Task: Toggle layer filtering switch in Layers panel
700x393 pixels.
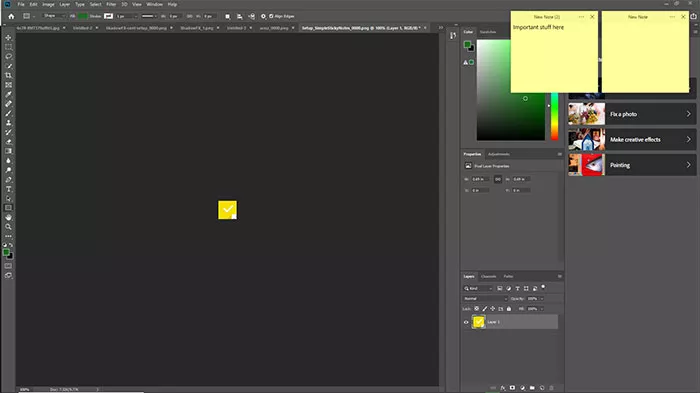Action: pyautogui.click(x=543, y=287)
